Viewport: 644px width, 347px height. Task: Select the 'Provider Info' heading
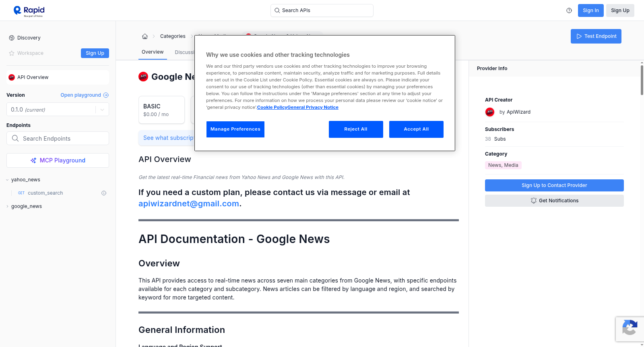pyautogui.click(x=492, y=69)
